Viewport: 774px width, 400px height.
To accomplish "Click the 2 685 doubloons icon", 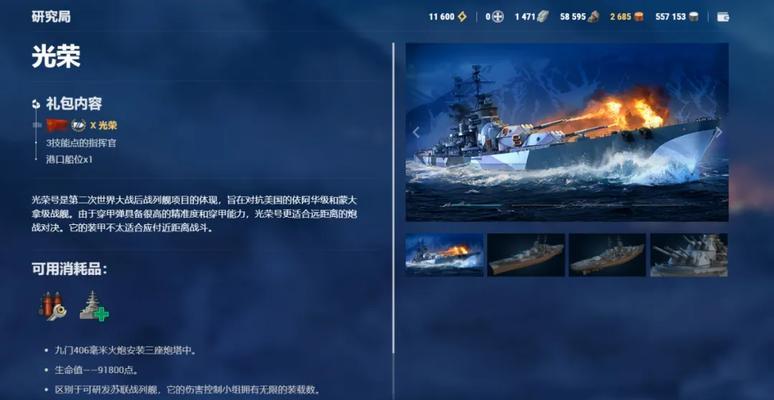I will point(639,17).
